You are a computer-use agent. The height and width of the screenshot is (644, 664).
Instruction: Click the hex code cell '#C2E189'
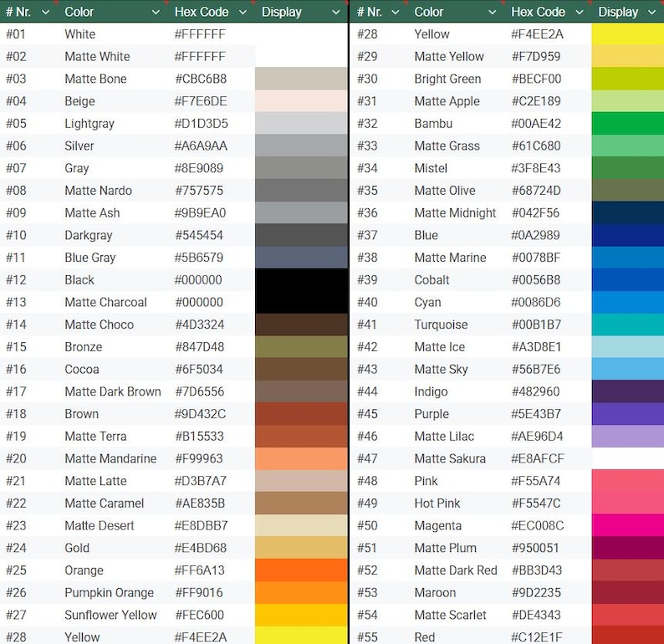(536, 101)
